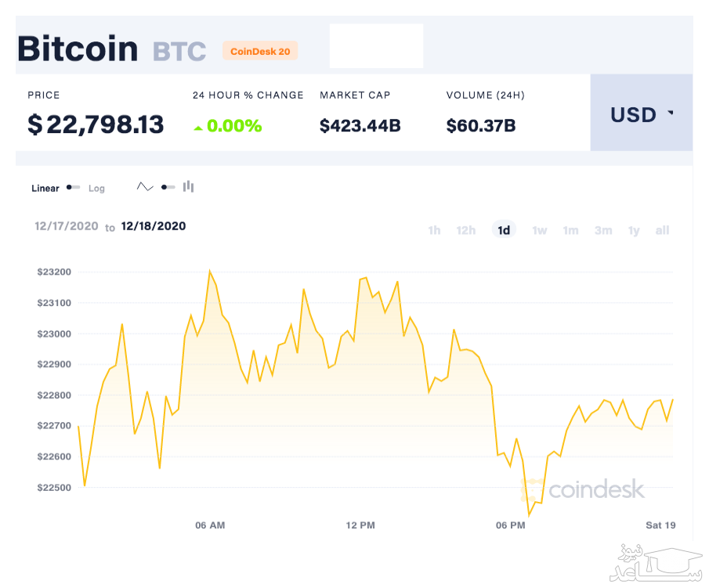Toggle the Linear/Log scale switch
709x588 pixels.
(x=74, y=188)
